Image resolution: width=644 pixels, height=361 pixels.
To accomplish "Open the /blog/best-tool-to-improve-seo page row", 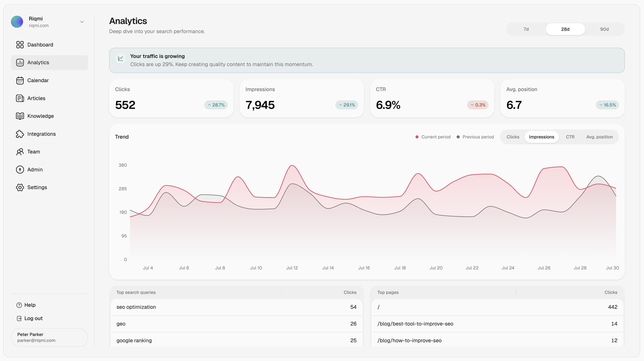I will pyautogui.click(x=497, y=324).
